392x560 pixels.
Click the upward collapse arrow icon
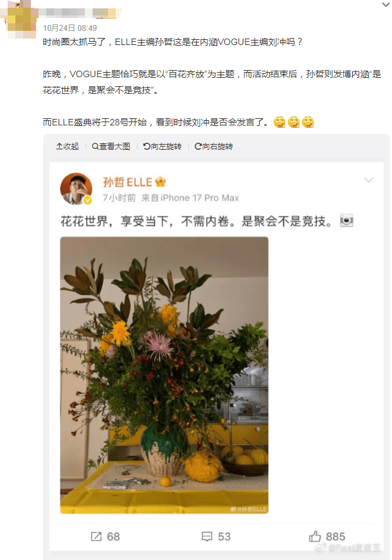coord(59,146)
